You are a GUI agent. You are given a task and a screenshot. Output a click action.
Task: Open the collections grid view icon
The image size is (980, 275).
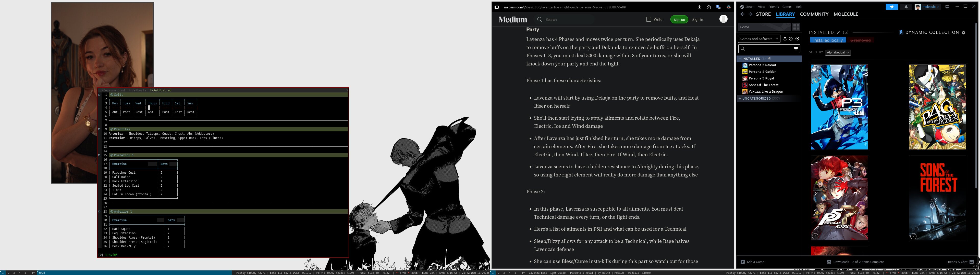pos(796,27)
